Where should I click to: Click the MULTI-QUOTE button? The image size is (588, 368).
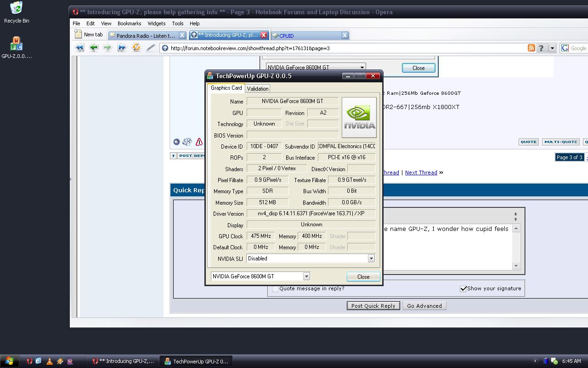(560, 142)
